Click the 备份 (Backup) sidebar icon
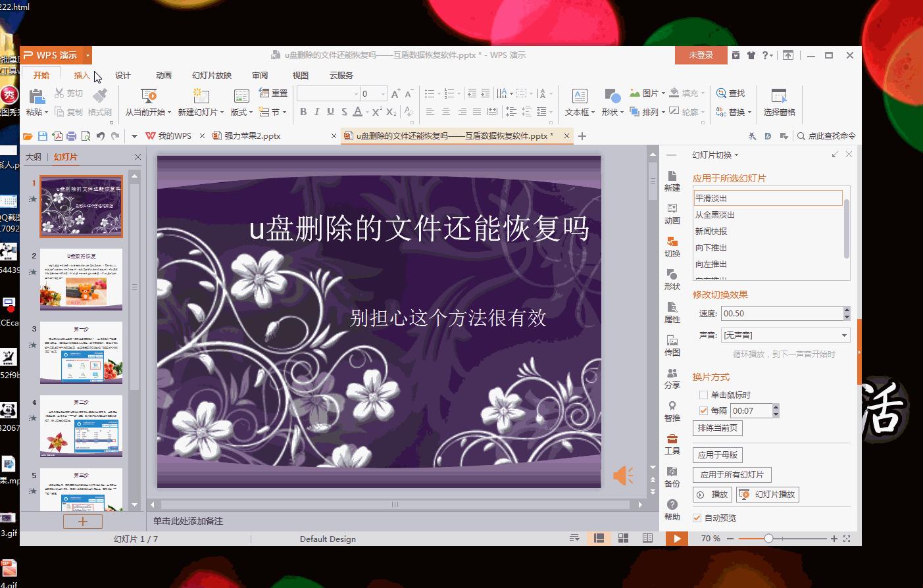Screen dimensions: 923x588 [x=672, y=477]
